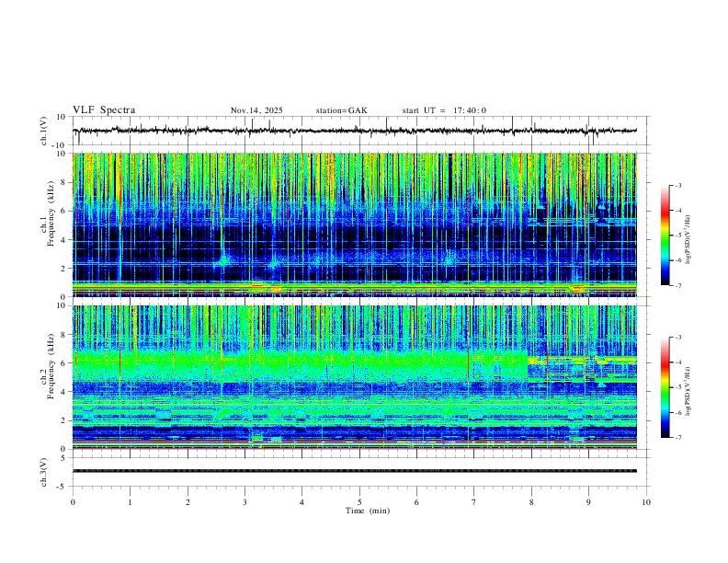Click the upper PSD color scale bar

(x=665, y=236)
